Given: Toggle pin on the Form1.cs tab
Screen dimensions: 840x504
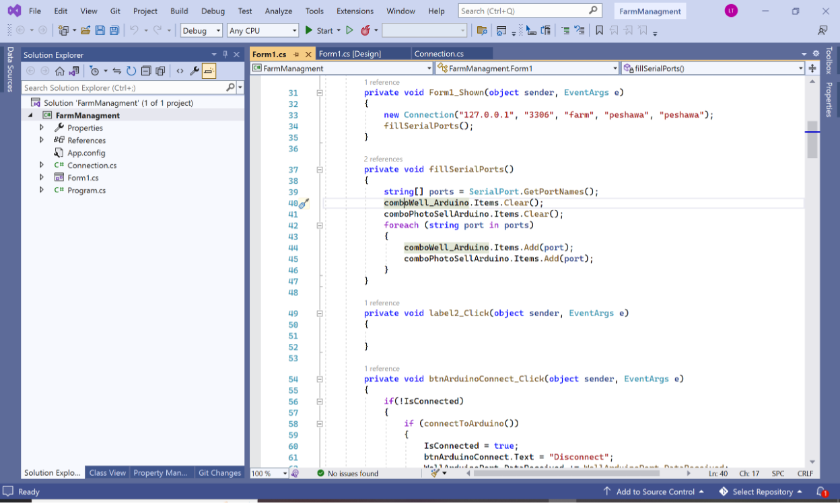Looking at the screenshot, I should tap(296, 54).
